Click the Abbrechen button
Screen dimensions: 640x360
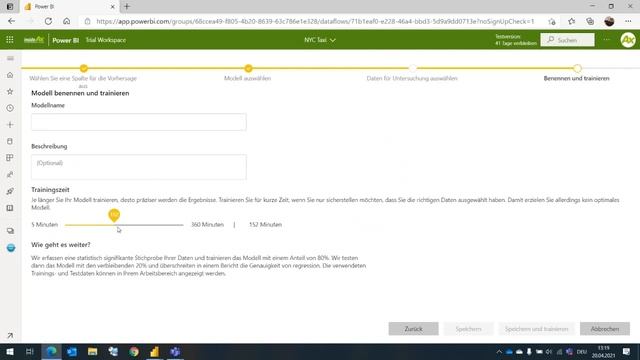click(x=605, y=329)
